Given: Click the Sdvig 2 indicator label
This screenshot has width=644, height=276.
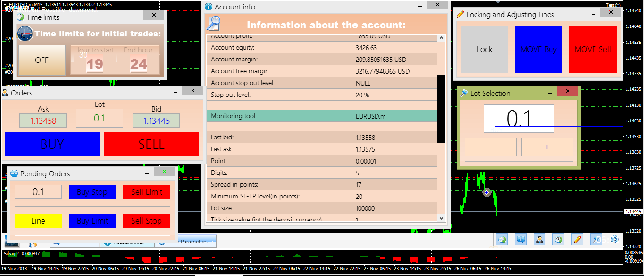Looking at the screenshot, I should coord(22,254).
